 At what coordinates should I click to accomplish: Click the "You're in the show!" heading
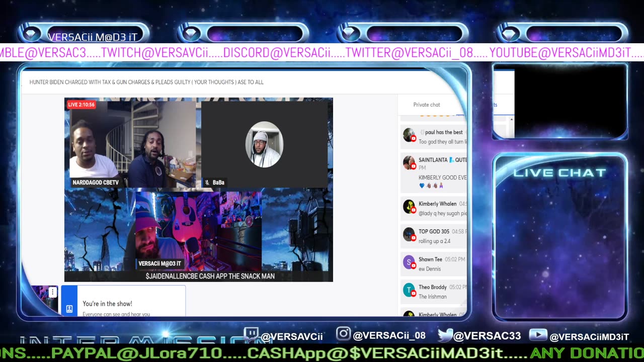coord(107,304)
